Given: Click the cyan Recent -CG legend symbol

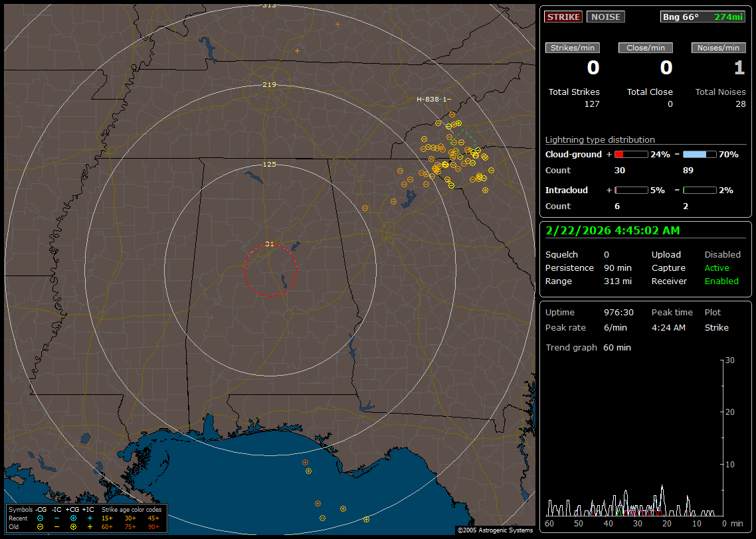Looking at the screenshot, I should pyautogui.click(x=41, y=518).
